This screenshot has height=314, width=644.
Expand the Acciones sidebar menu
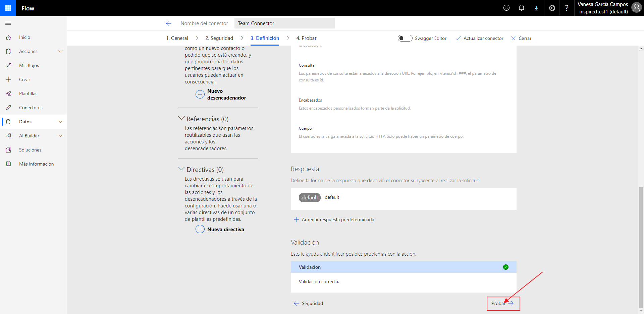click(60, 51)
